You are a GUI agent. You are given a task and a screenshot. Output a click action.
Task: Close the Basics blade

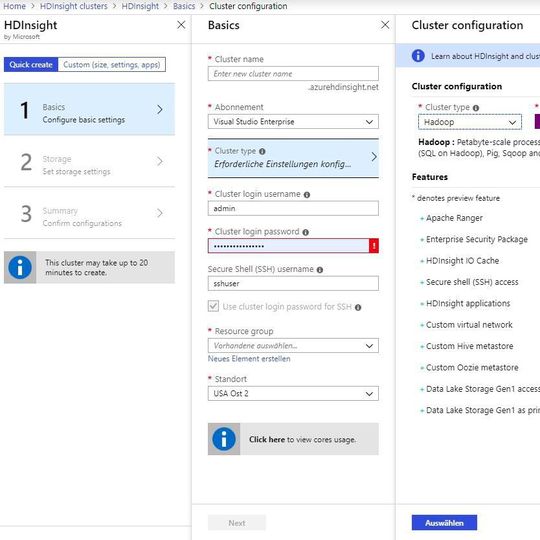pos(385,25)
